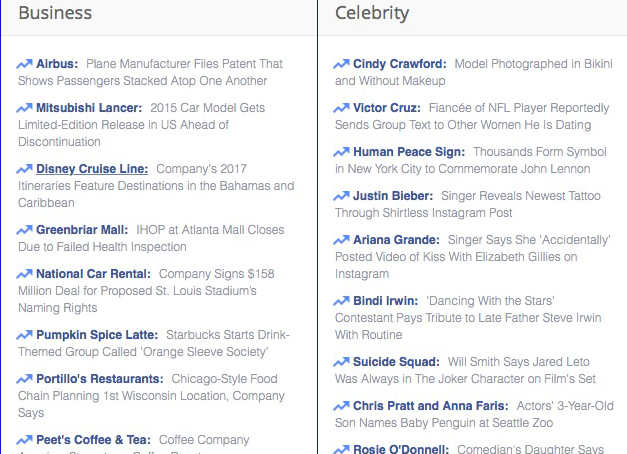Open the National Car Rental trending topic

click(94, 274)
